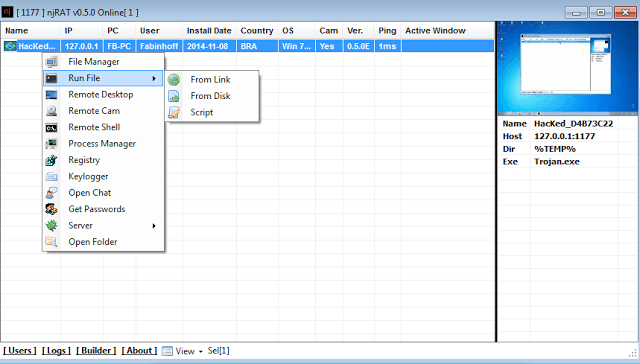Click the Keylogger keyboard icon
Image resolution: width=640 pixels, height=364 pixels.
click(51, 177)
